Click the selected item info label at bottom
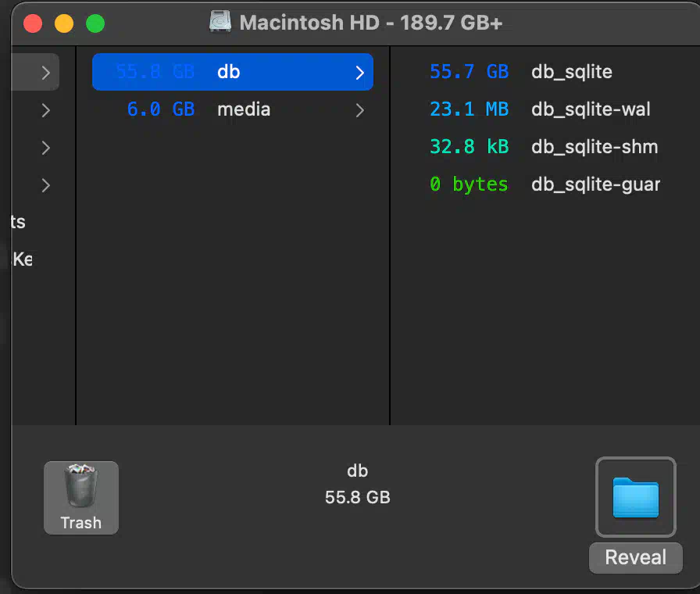 point(357,484)
